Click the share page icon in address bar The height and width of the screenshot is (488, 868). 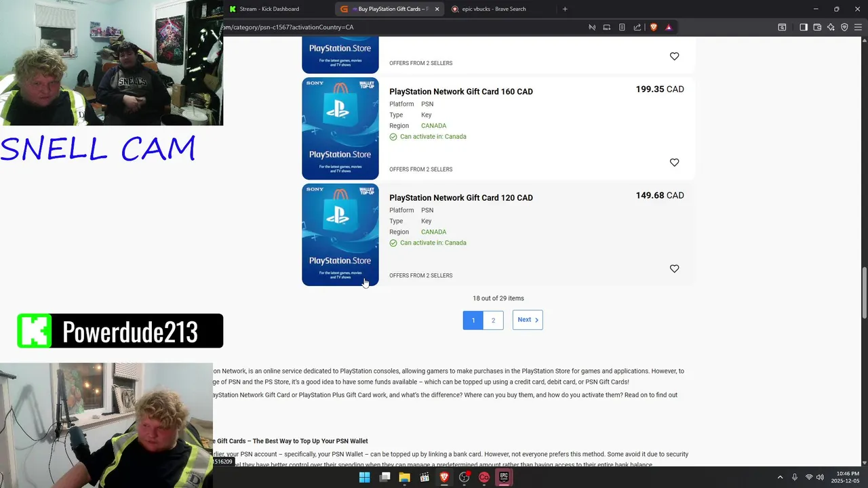(637, 27)
